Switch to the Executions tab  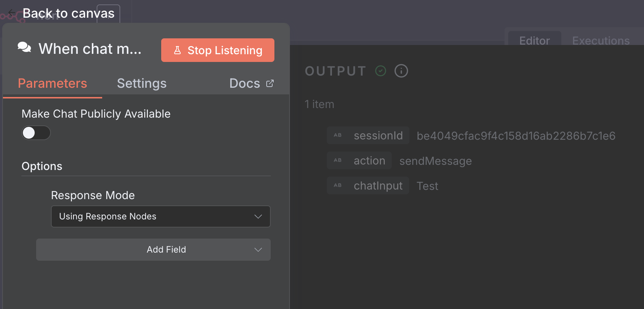pos(601,41)
